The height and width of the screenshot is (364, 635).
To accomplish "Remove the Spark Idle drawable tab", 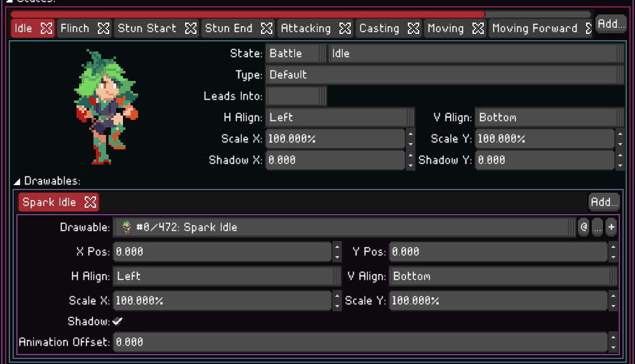I will point(90,202).
